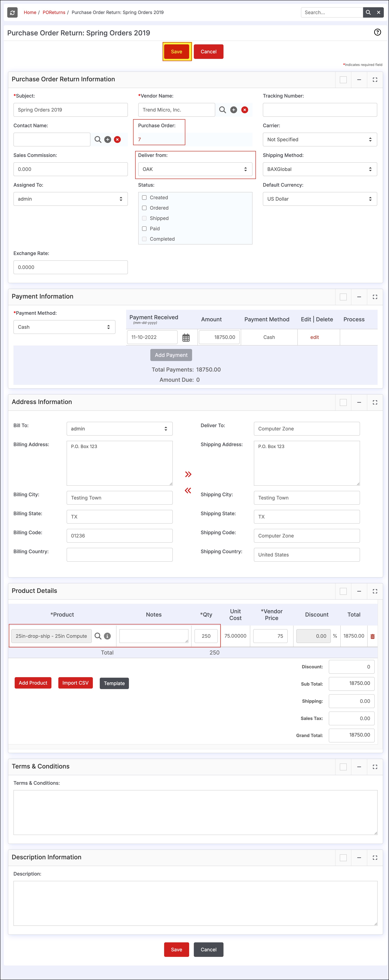389x980 pixels.
Task: Collapse the Purchase Order Return Information panel
Action: tap(359, 80)
